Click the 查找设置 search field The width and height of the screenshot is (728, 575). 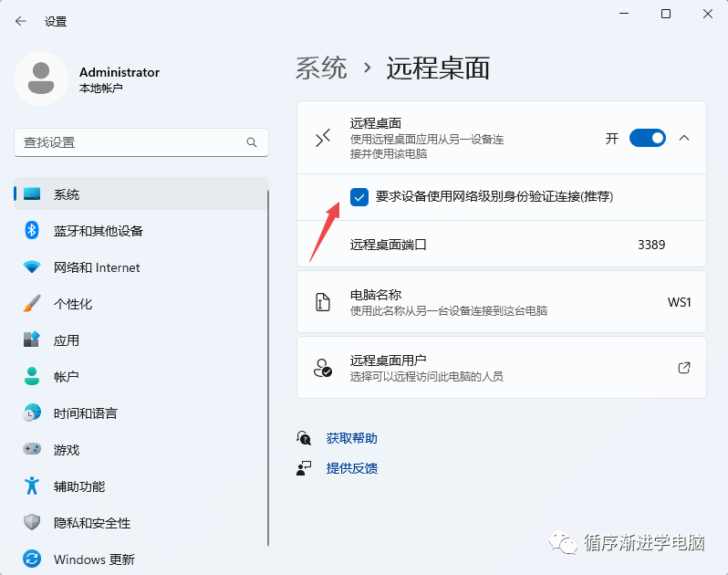pos(141,142)
